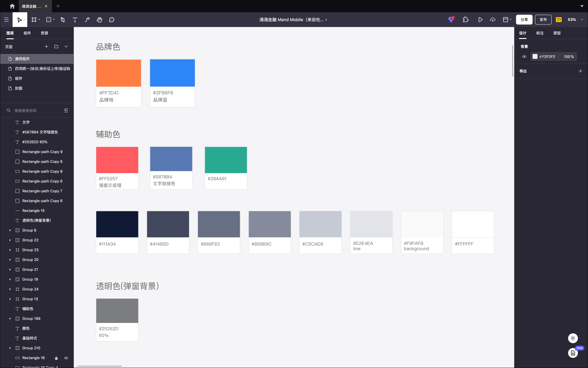Click the canvas vertical scrollbar
The image size is (588, 368).
(513, 61)
